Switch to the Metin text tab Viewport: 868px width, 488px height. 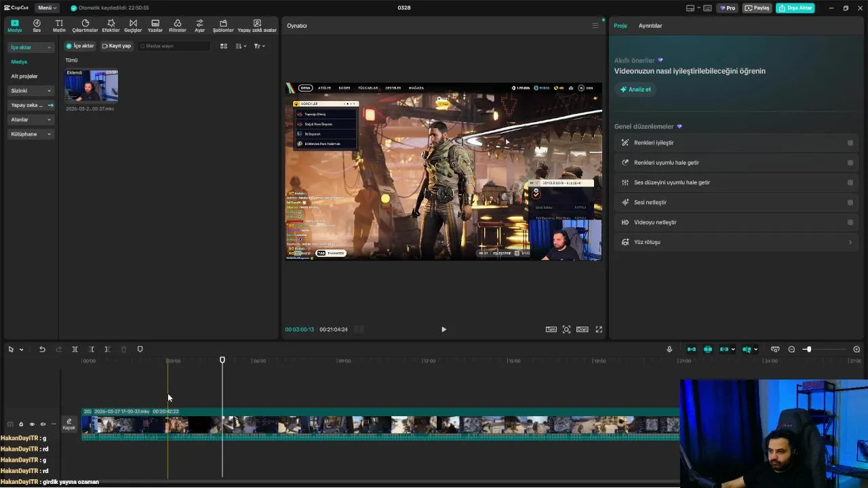click(x=59, y=26)
